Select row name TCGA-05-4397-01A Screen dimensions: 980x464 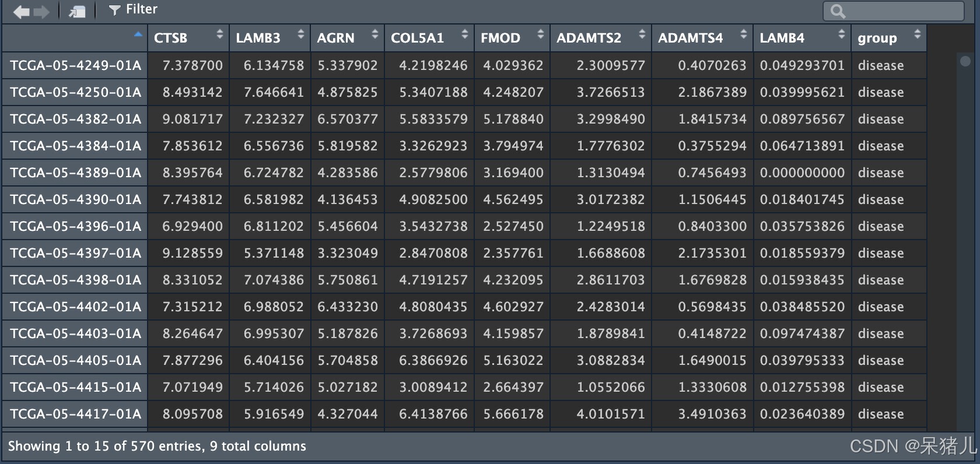tap(75, 253)
